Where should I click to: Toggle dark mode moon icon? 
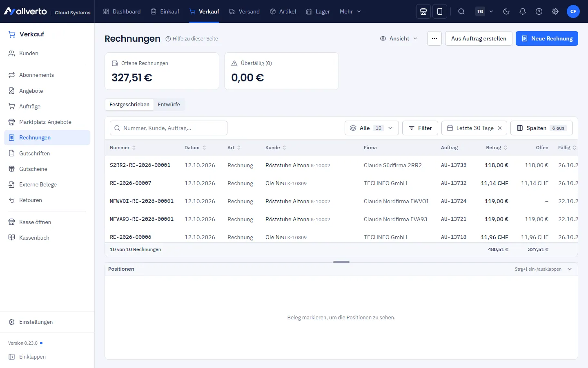506,11
